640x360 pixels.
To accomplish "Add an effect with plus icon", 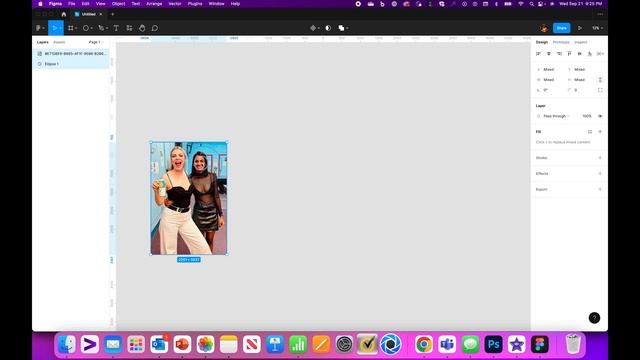I will pyautogui.click(x=600, y=173).
